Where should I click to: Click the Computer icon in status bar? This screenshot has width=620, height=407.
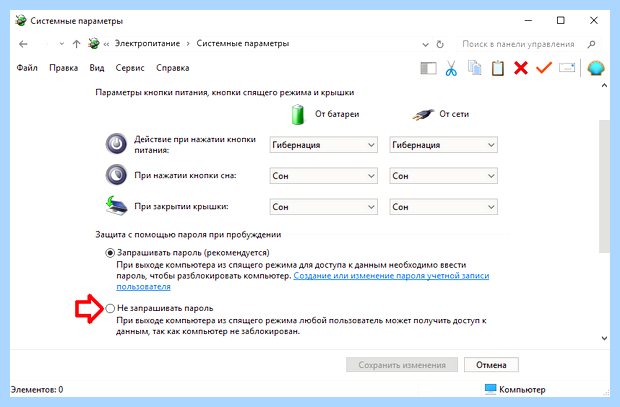point(490,389)
